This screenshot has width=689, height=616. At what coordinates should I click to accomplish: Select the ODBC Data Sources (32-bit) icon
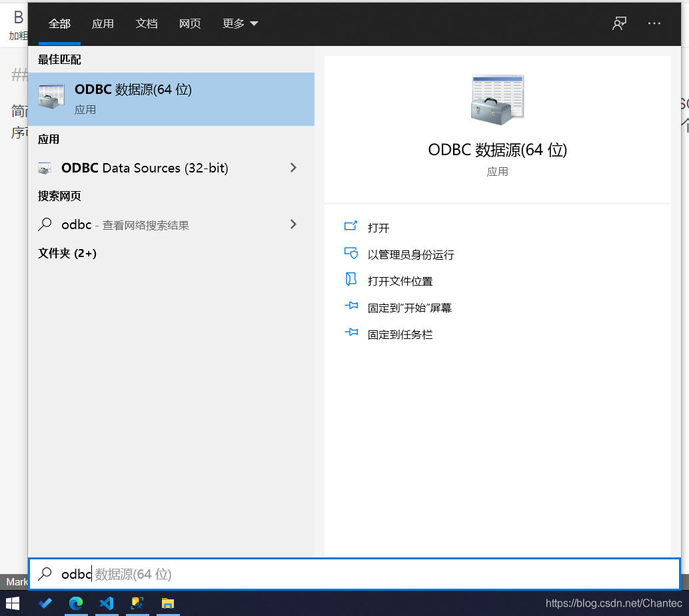[44, 168]
